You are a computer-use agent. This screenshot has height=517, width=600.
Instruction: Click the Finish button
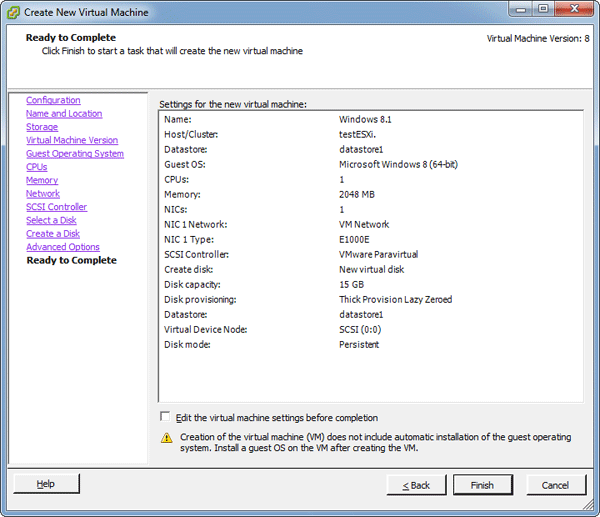pos(482,485)
